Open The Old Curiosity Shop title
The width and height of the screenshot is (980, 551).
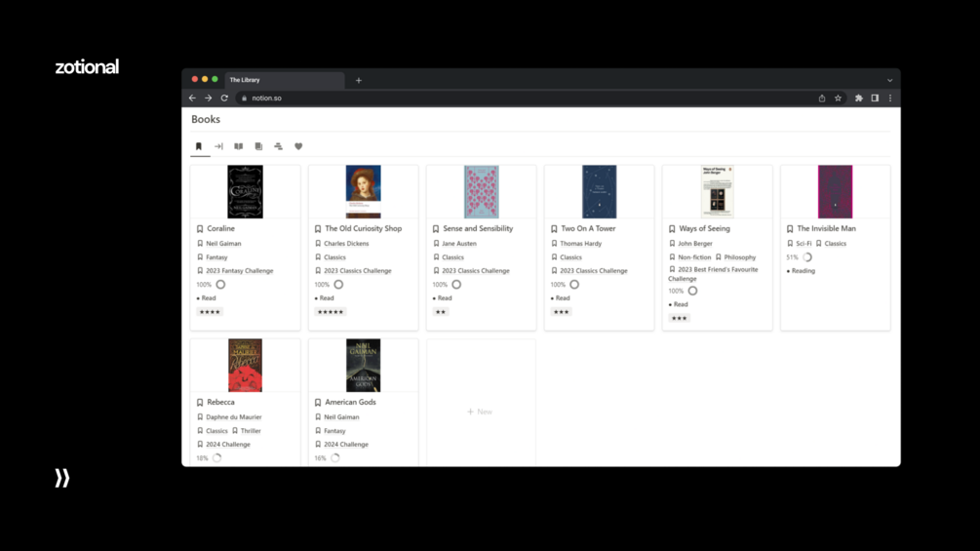363,228
